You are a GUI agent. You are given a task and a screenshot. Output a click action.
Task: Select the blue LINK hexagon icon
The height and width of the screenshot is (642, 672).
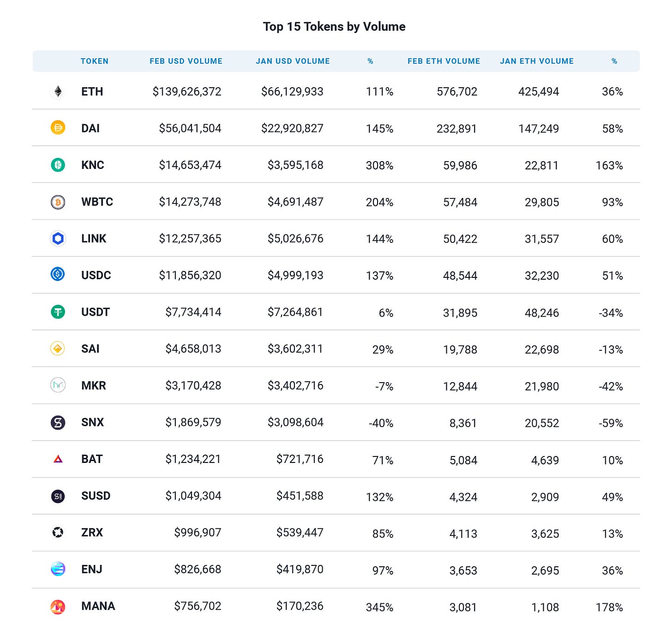point(58,238)
